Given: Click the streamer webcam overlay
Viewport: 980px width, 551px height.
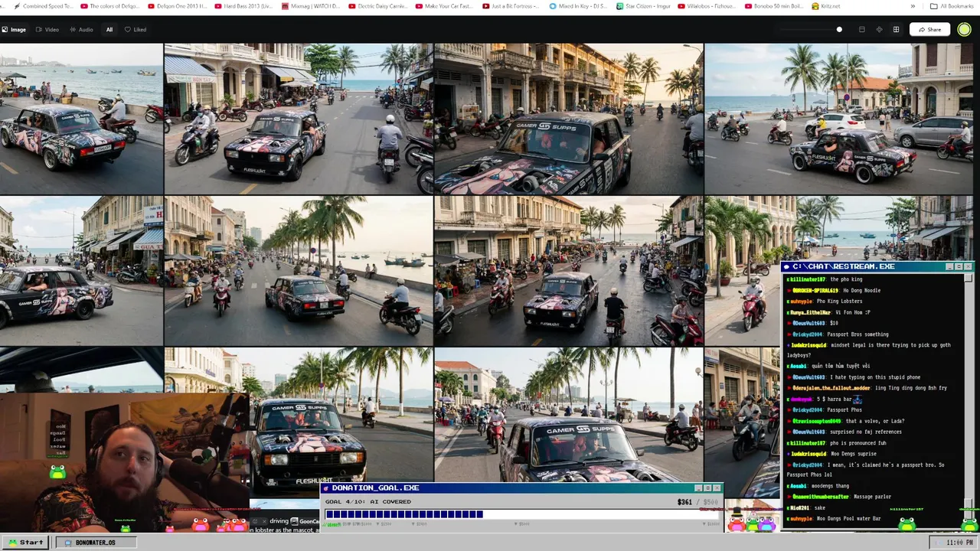Looking at the screenshot, I should pyautogui.click(x=124, y=463).
